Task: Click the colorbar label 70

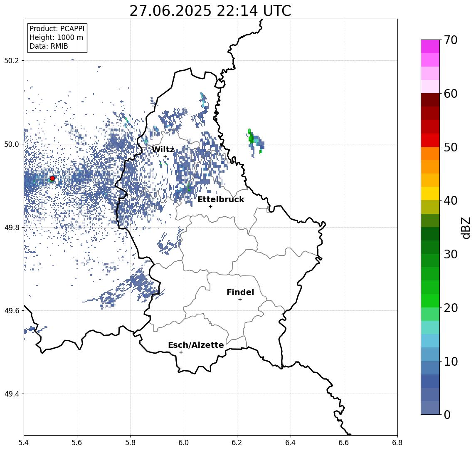Action: click(x=451, y=40)
